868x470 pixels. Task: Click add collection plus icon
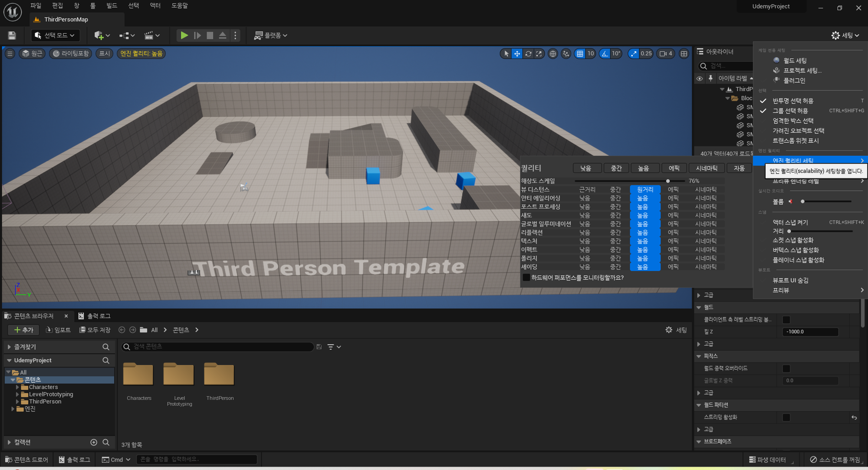(94, 442)
